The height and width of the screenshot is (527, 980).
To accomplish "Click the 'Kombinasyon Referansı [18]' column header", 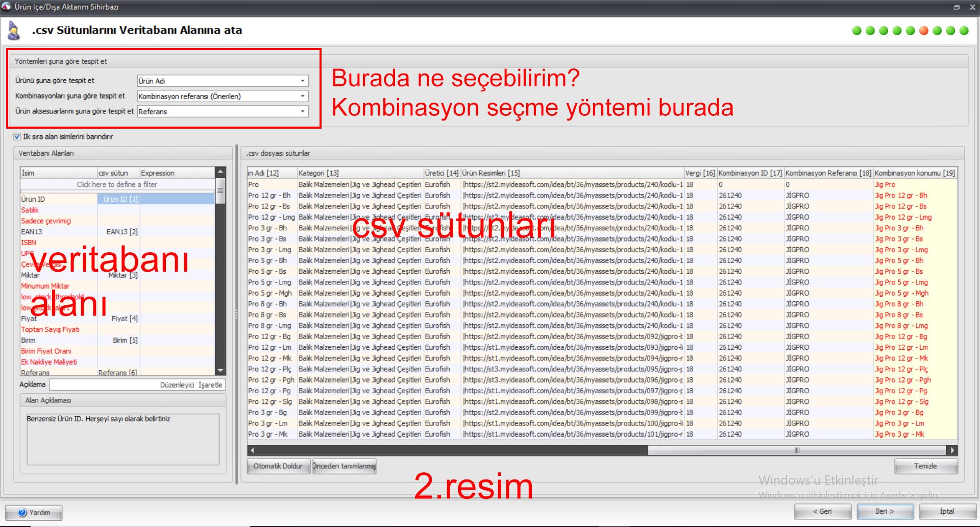I will pyautogui.click(x=828, y=173).
